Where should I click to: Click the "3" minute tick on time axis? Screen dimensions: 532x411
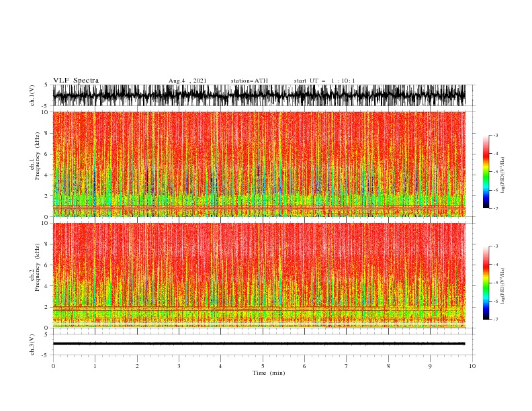click(x=179, y=366)
